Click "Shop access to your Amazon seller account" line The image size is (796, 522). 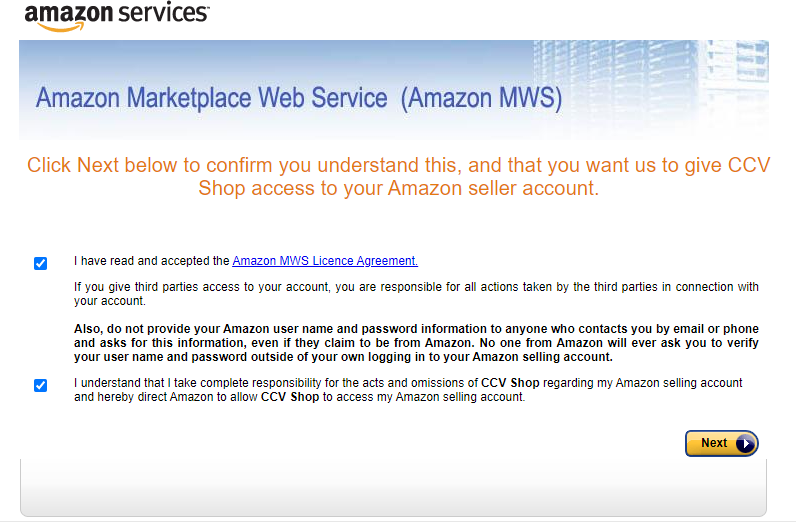click(x=398, y=188)
